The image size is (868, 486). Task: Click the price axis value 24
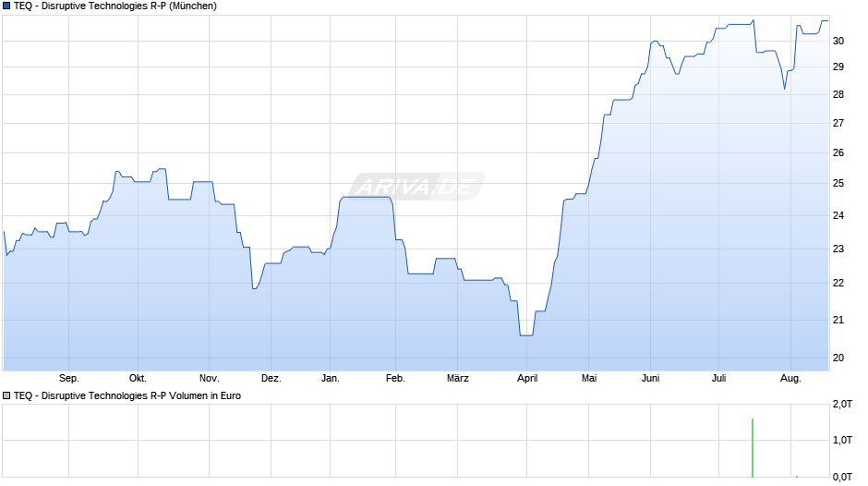pyautogui.click(x=838, y=215)
